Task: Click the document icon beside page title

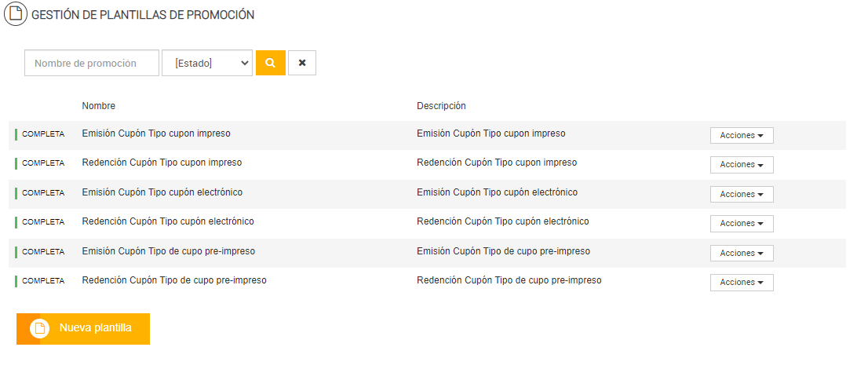Action: (16, 15)
